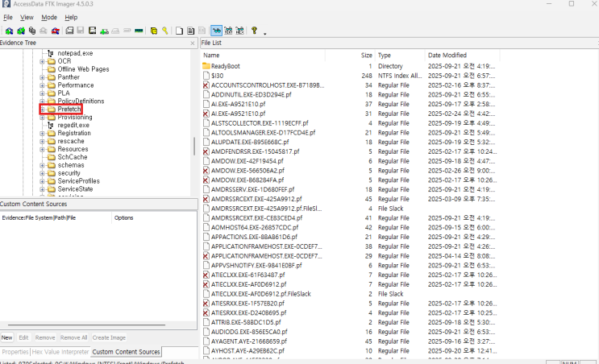The height and width of the screenshot is (364, 599).
Task: Click the Detect EFS Encryption key icon
Action: click(x=165, y=31)
